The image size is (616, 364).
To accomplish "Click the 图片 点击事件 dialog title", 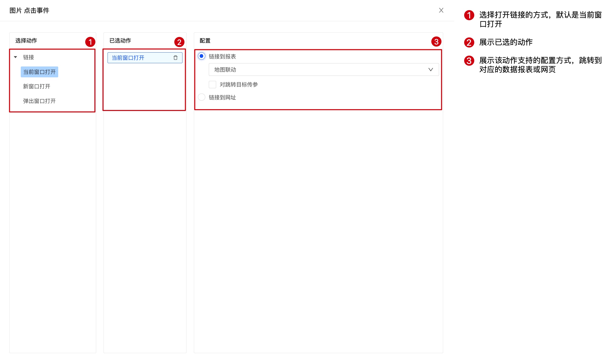I will pos(29,10).
